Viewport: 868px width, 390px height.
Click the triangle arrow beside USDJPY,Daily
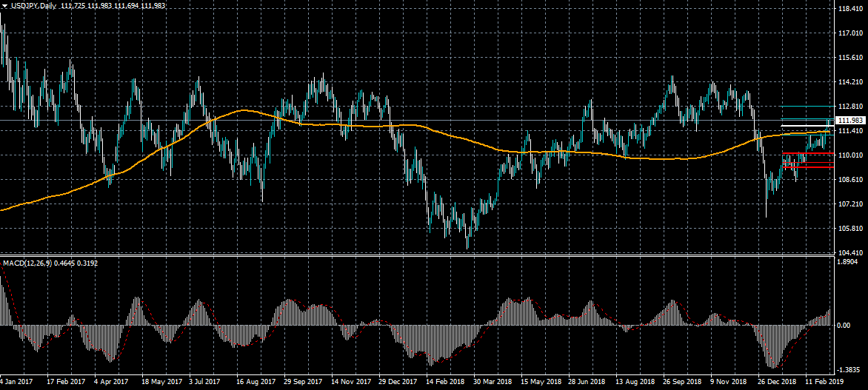pos(4,5)
